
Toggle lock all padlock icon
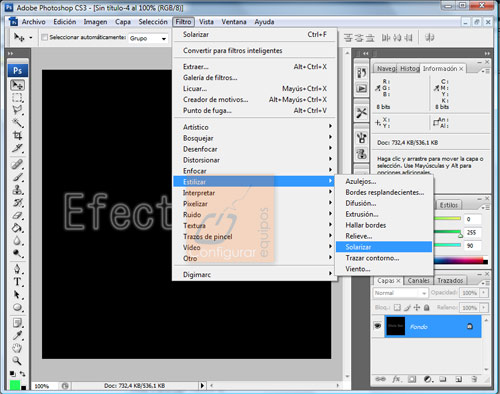point(426,307)
